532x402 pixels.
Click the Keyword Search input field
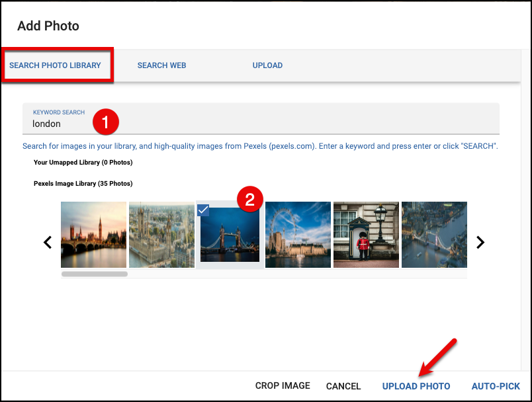click(261, 118)
